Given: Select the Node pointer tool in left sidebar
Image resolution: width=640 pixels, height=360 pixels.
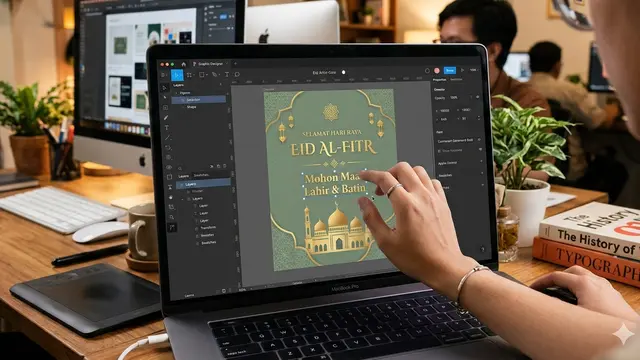Looking at the screenshot, I should coord(165,98).
